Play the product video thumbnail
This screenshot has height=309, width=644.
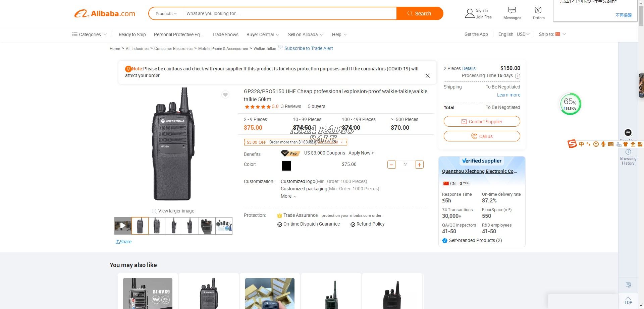123,226
